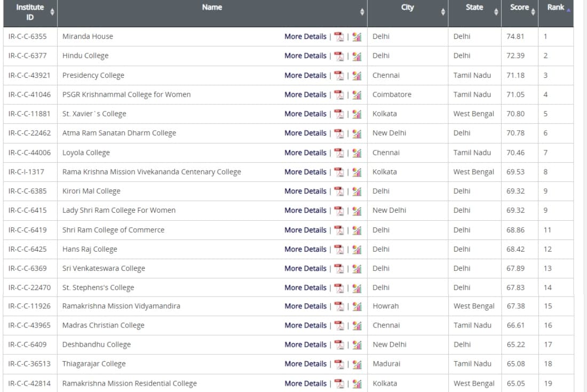Open the PDF icon for Miranda House
587x392 pixels.
(x=339, y=37)
